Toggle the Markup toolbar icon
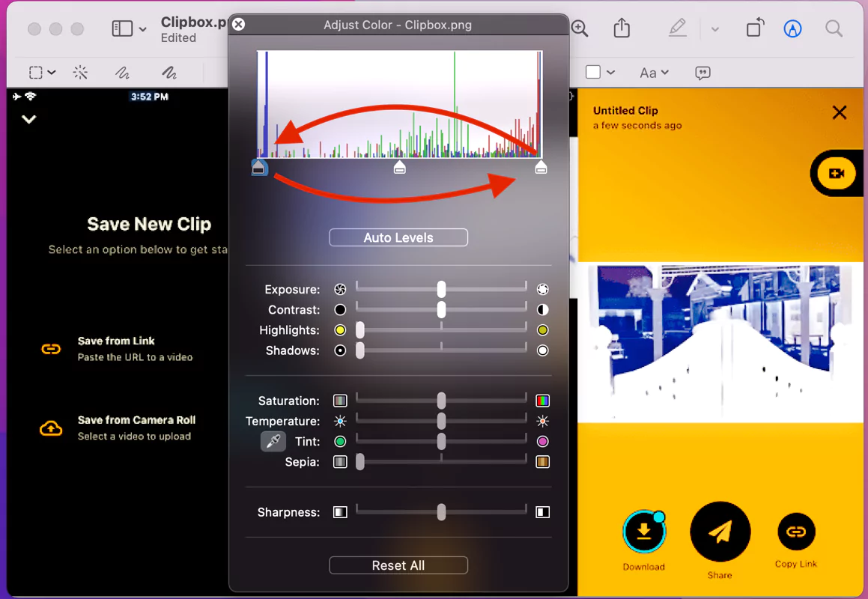 [792, 28]
